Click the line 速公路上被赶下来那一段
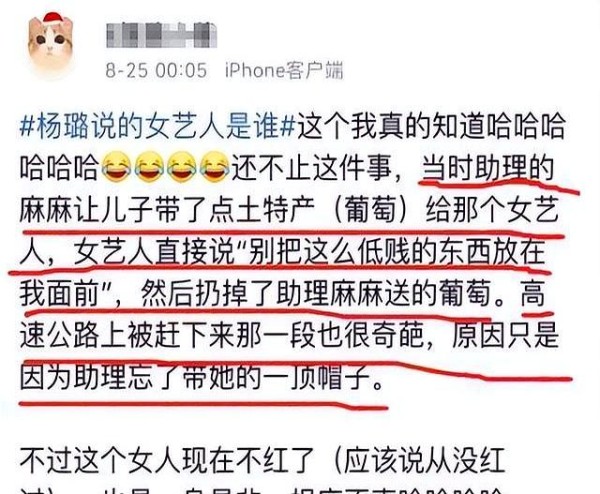This screenshot has height=494, width=600. [290, 336]
